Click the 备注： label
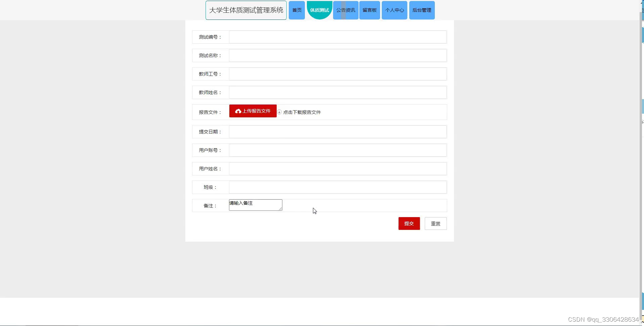 click(210, 206)
